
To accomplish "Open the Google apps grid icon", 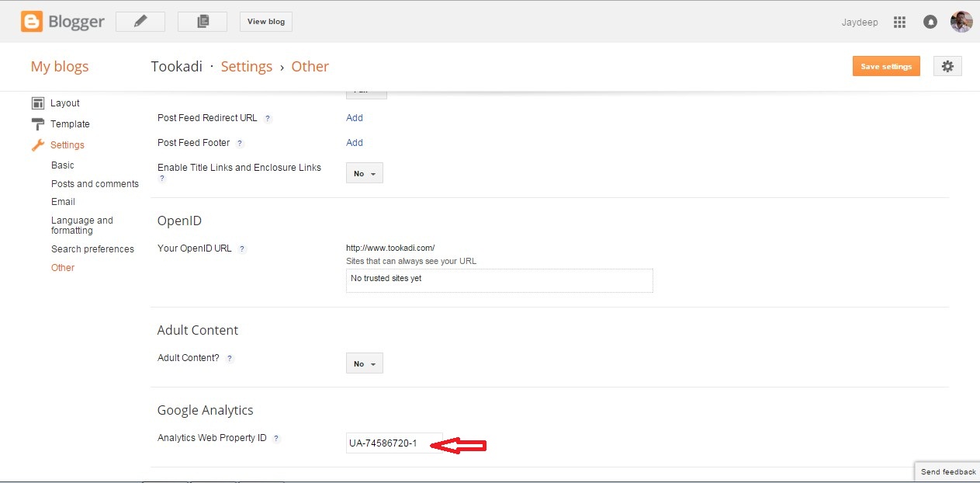I will coord(900,23).
